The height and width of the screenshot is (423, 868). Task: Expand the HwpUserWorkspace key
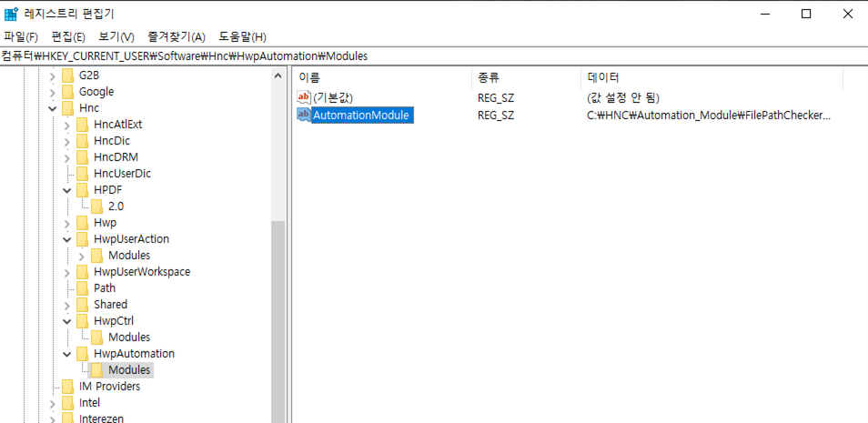[x=67, y=272]
